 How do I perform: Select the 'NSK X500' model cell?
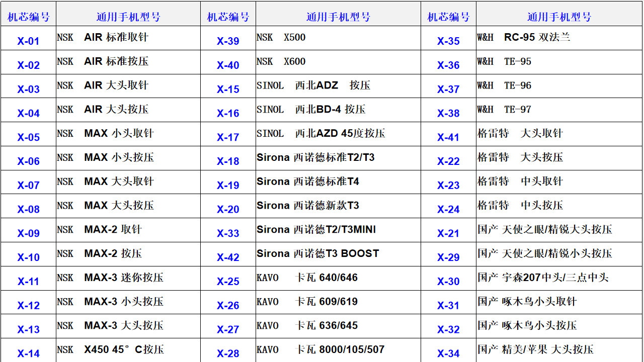[x=338, y=38]
